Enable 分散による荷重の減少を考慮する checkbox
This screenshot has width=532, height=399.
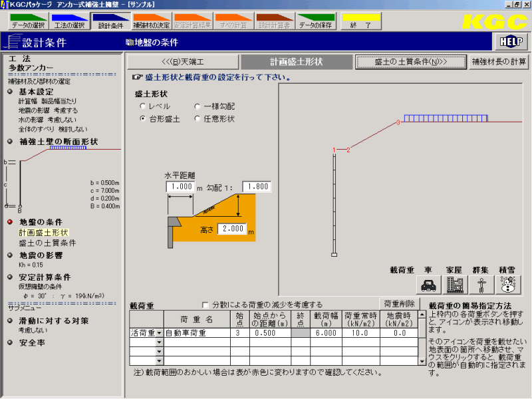pyautogui.click(x=205, y=305)
